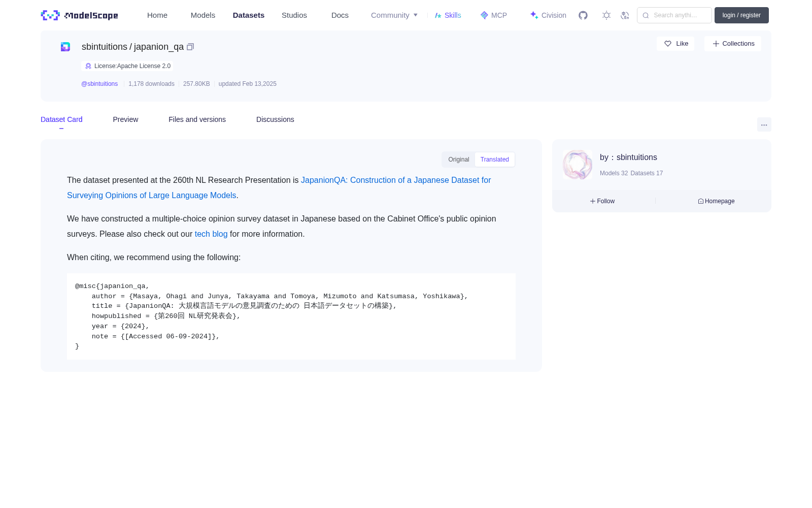Click the 'updated Feb 13,2025' text
The image size is (812, 508).
click(248, 84)
